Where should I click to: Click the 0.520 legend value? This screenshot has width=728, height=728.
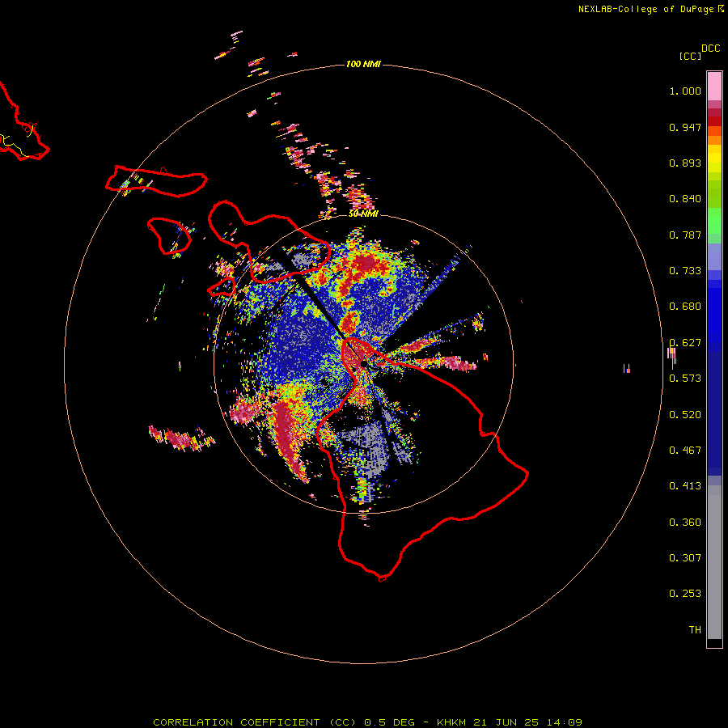tap(685, 415)
